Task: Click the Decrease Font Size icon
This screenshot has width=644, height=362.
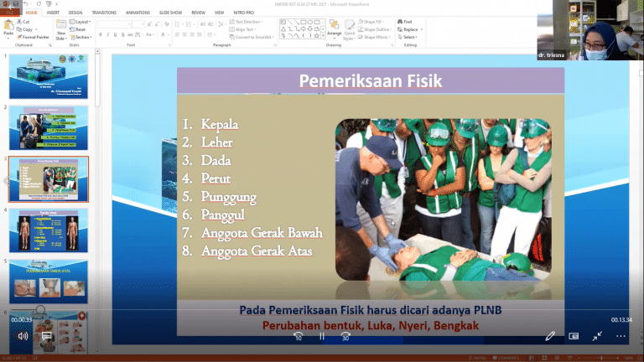Action: pyautogui.click(x=157, y=24)
